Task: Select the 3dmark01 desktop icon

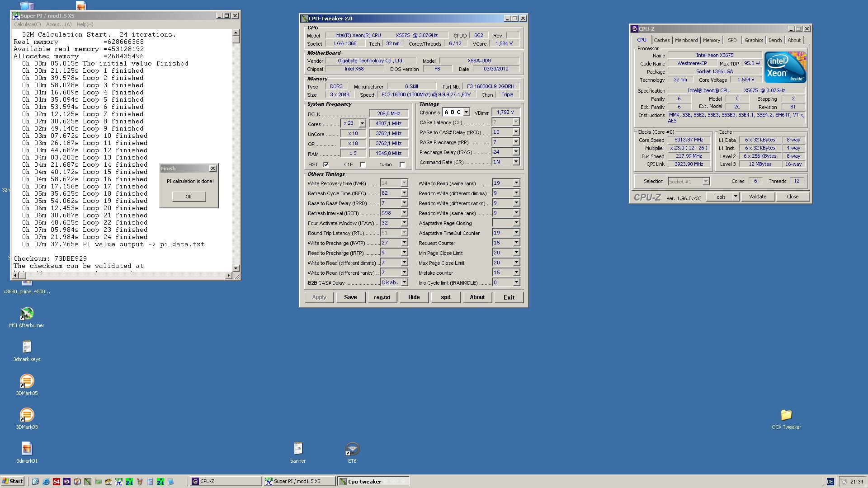Action: tap(27, 453)
